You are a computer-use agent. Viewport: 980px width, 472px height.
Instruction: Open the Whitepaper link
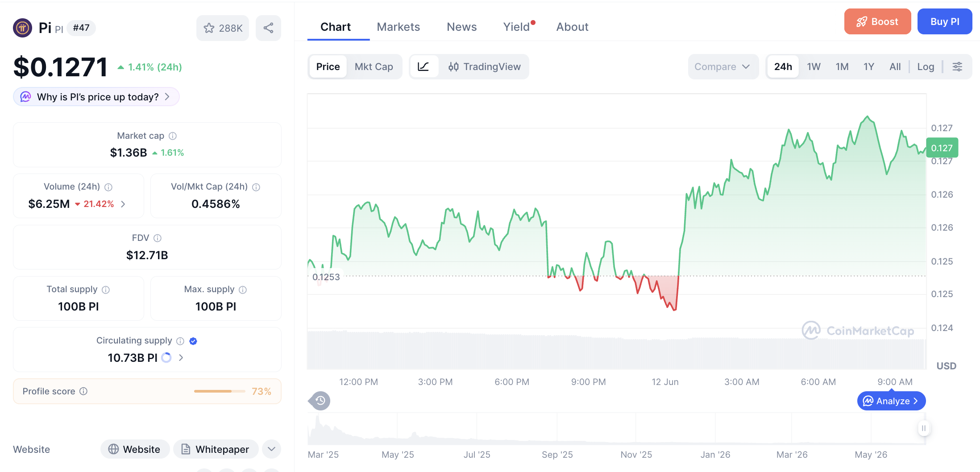216,449
